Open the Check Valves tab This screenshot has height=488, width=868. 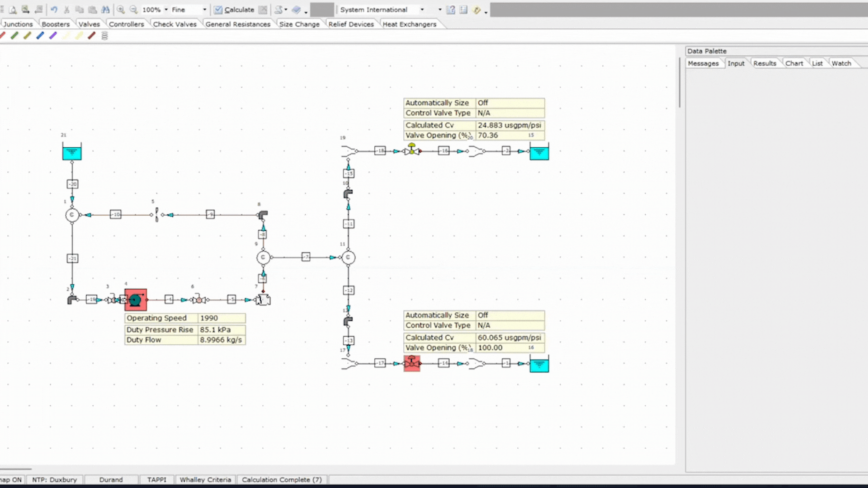tap(175, 24)
